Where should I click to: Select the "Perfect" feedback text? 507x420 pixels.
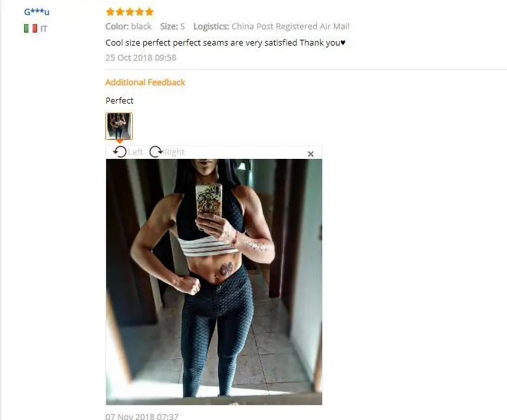pyautogui.click(x=119, y=101)
